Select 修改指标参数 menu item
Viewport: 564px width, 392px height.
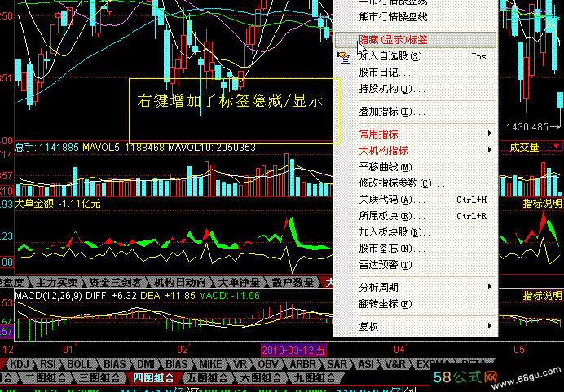coord(395,183)
